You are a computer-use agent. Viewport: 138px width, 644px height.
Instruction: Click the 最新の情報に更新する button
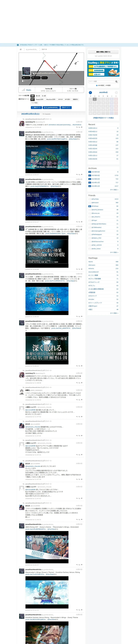(103, 52)
